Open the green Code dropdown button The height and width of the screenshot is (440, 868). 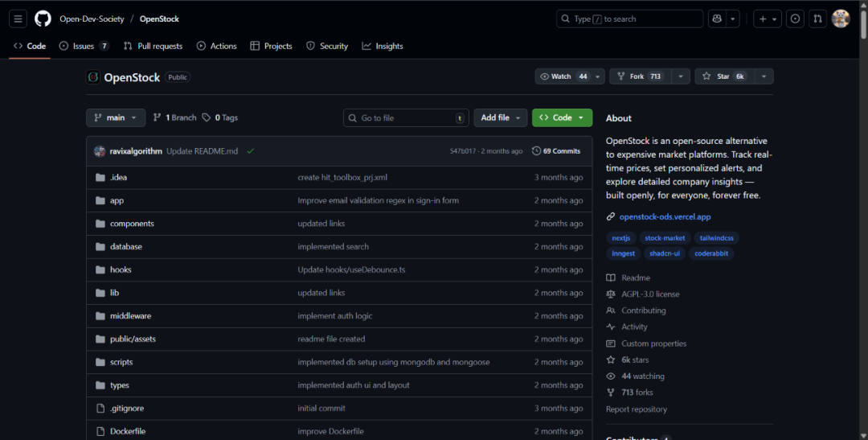coord(562,117)
